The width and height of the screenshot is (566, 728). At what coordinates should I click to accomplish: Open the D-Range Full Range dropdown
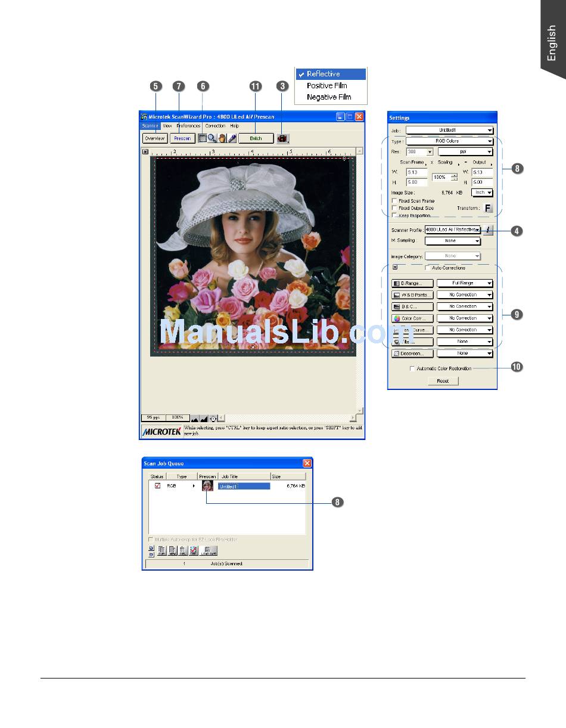(x=465, y=283)
